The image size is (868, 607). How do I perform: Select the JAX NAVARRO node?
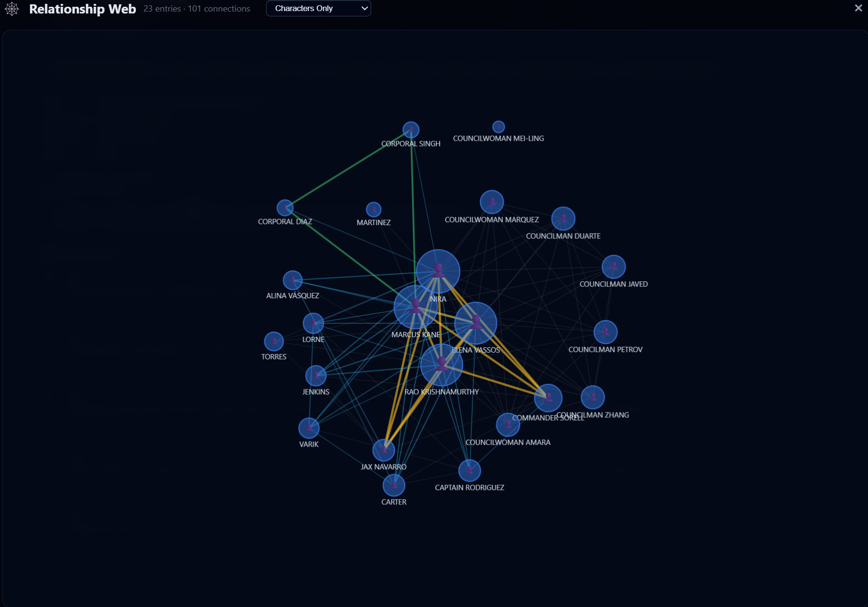tap(383, 449)
